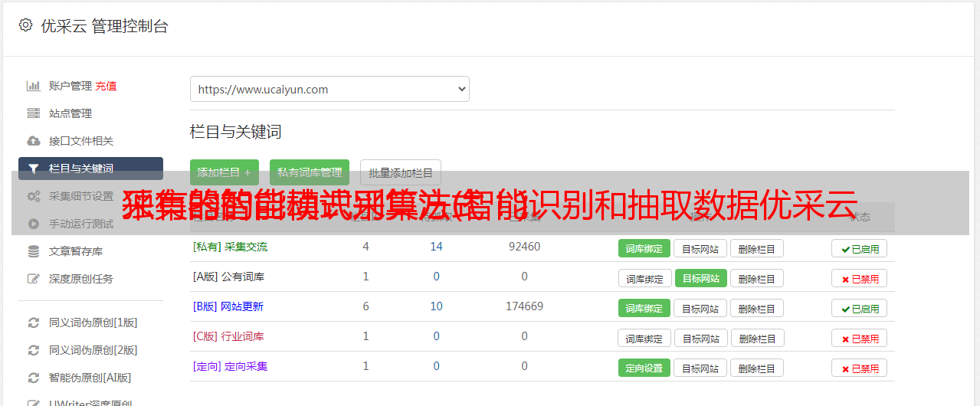Open 站点管理 in the sidebar
Screen dimensions: 980x406
tap(70, 113)
